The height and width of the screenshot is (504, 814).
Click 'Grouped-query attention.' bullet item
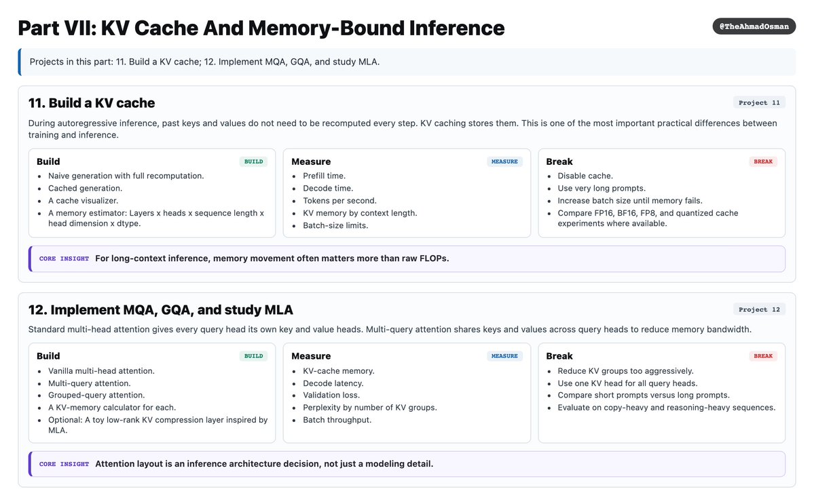(96, 395)
